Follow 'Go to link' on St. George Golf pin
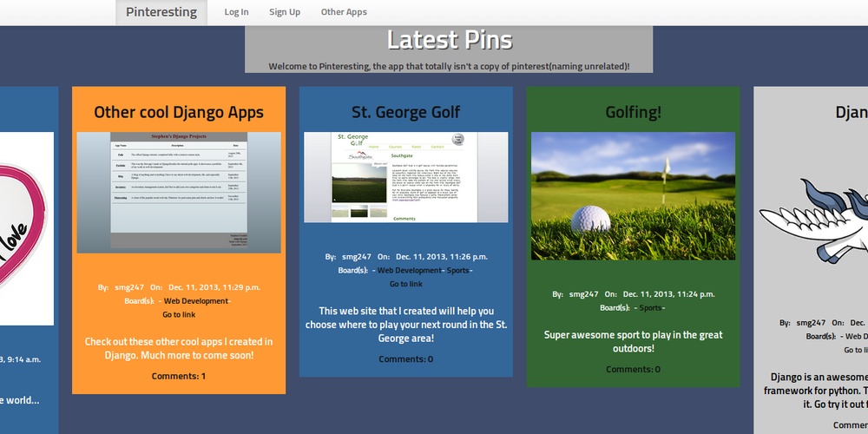868x434 pixels. point(405,285)
